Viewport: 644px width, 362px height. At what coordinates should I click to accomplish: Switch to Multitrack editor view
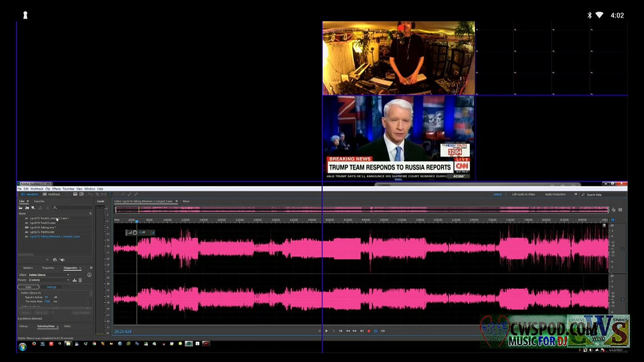tap(52, 195)
